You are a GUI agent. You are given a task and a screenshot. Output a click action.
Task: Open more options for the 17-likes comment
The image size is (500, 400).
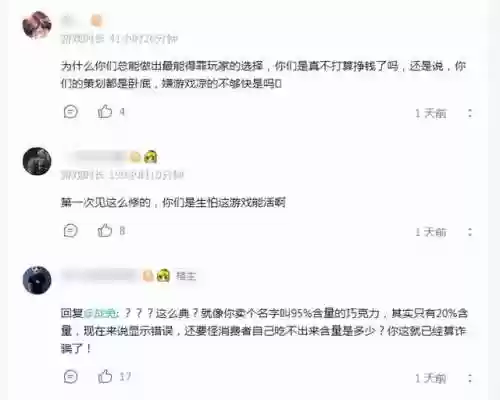coord(470,378)
